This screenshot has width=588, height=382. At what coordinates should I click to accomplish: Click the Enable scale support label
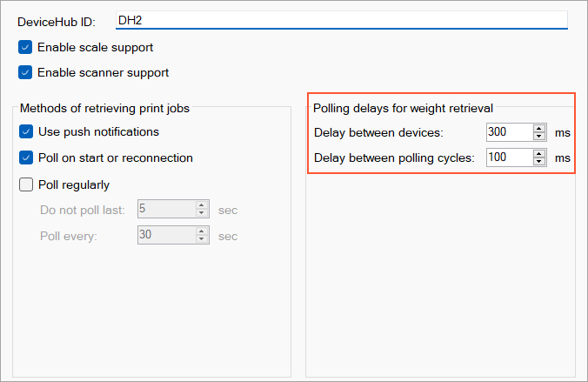pos(96,48)
